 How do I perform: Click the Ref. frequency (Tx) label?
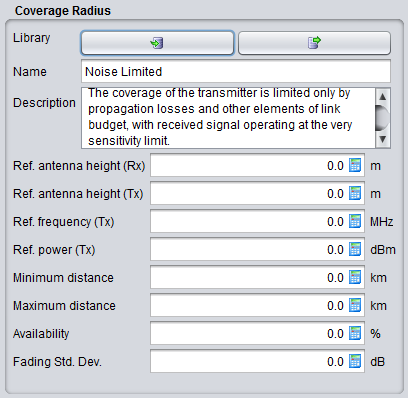[x=64, y=222]
